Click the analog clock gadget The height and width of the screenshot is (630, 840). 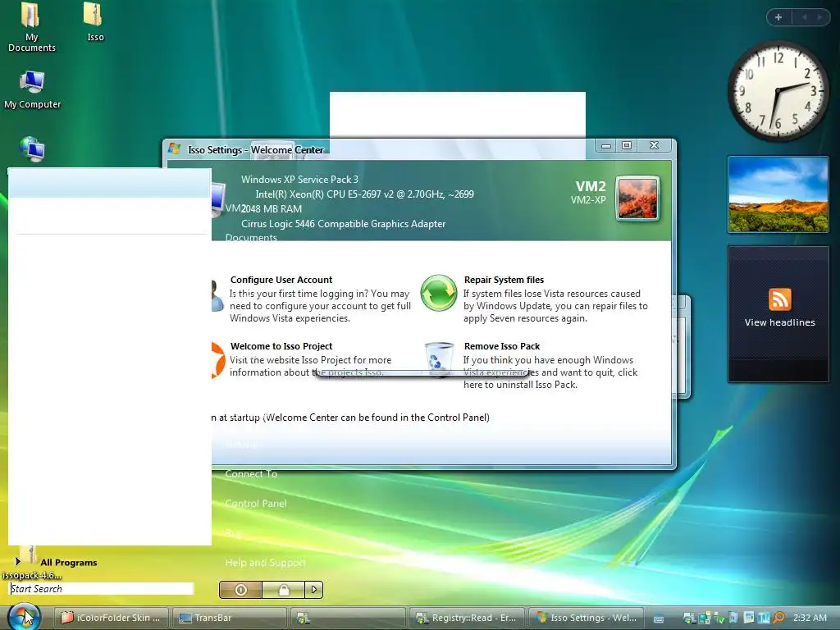coord(778,91)
